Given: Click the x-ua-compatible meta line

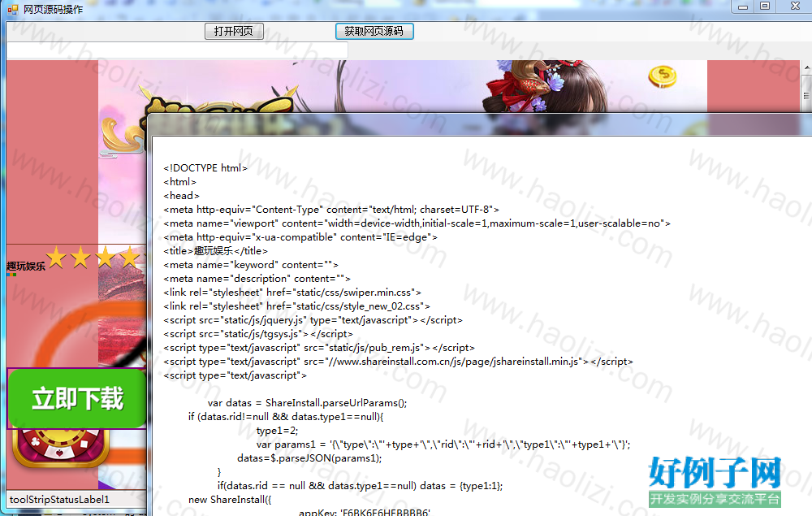Looking at the screenshot, I should coord(300,236).
